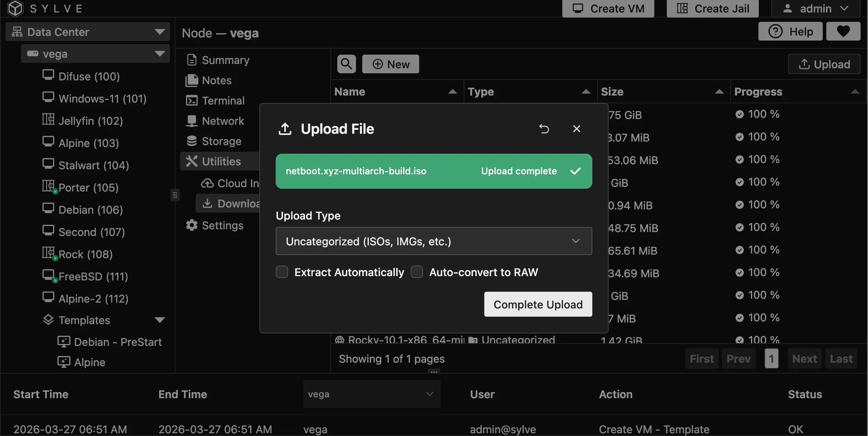
Task: Click the sidebar resize grip handle
Action: 175,195
